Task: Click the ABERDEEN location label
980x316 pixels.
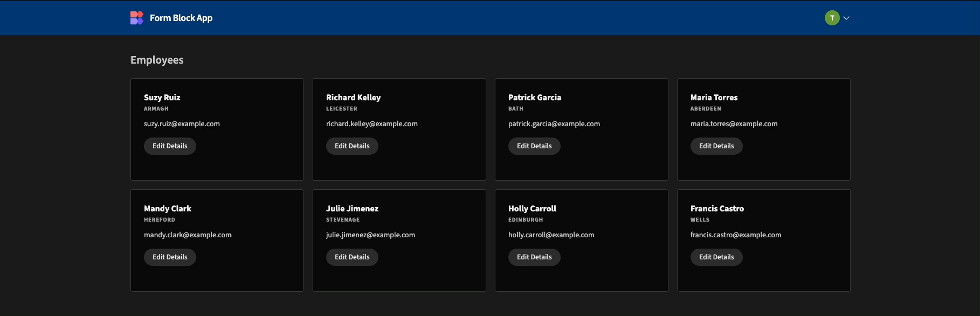Action: (706, 109)
